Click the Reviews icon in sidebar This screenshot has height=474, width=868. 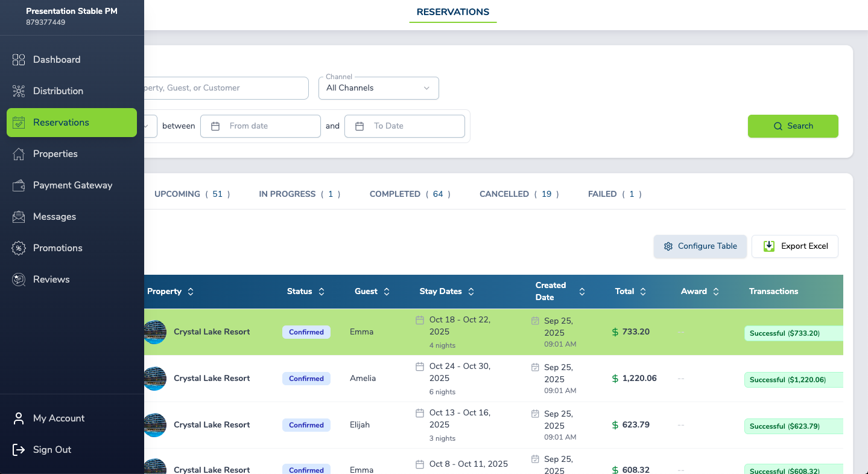pos(19,280)
